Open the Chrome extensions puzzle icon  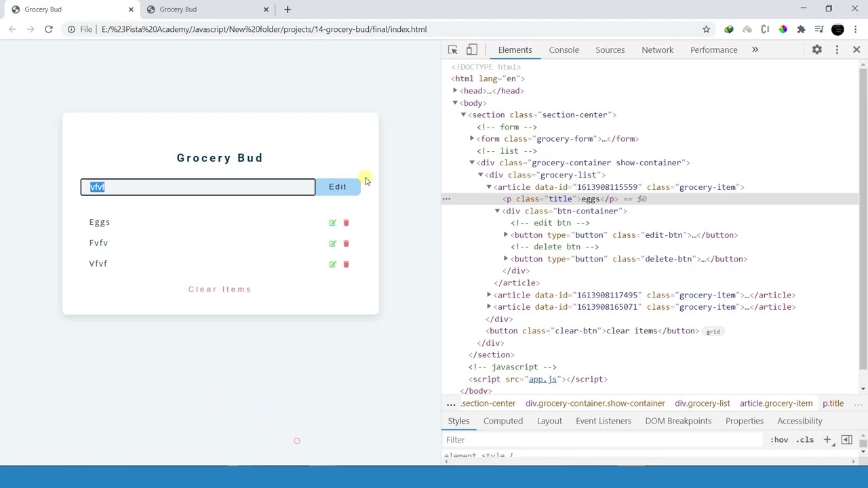801,29
